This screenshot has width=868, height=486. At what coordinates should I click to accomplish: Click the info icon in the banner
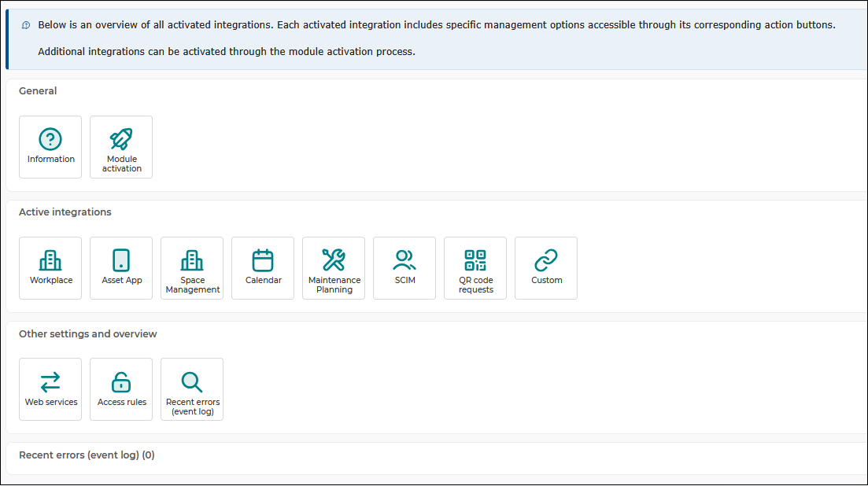(x=26, y=25)
